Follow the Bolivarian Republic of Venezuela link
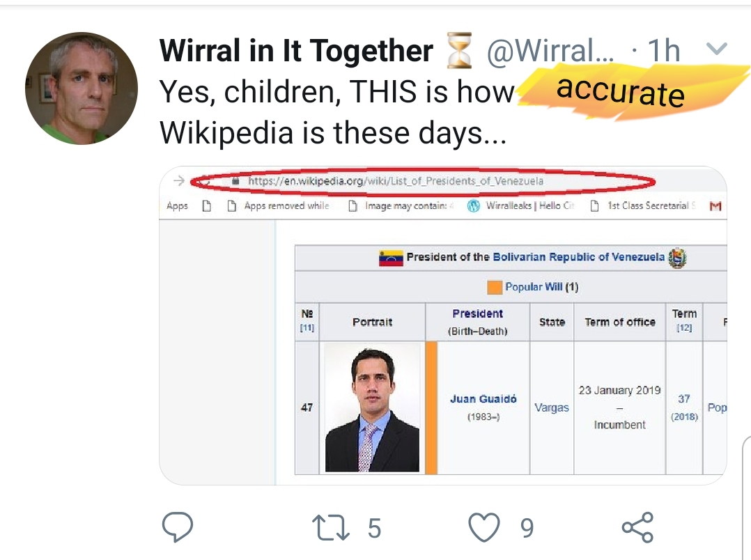 pos(578,257)
